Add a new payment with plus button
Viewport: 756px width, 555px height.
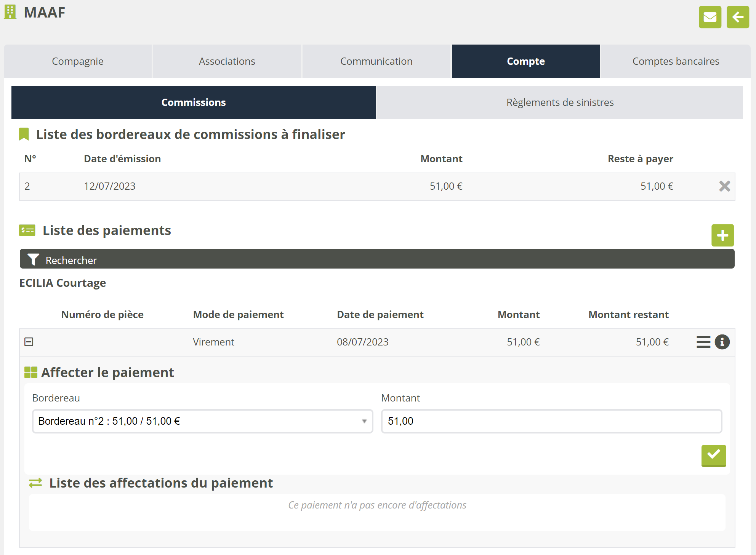(x=722, y=235)
